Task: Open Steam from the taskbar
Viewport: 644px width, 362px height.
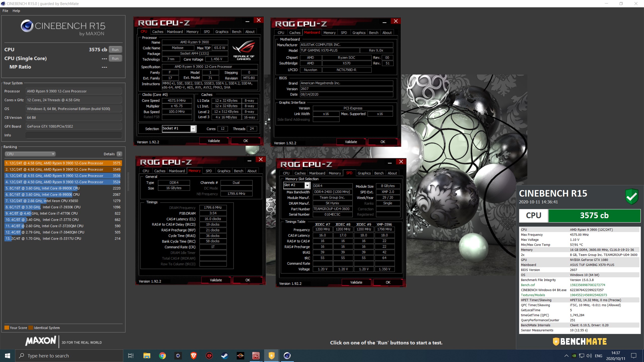Action: (x=225, y=355)
